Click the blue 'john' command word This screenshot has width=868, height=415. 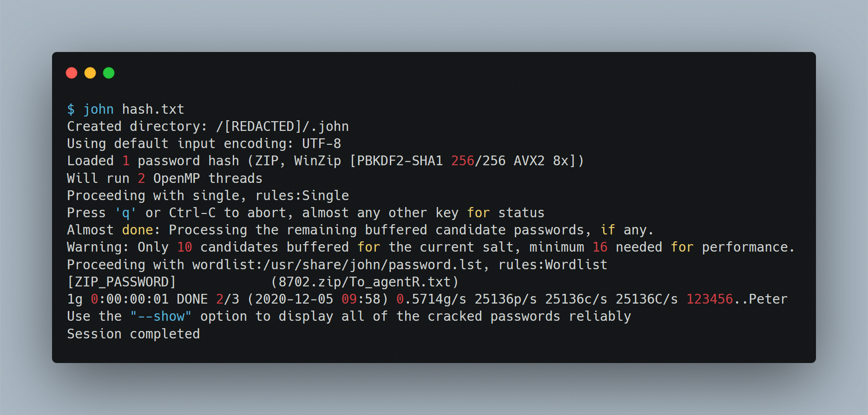(98, 110)
